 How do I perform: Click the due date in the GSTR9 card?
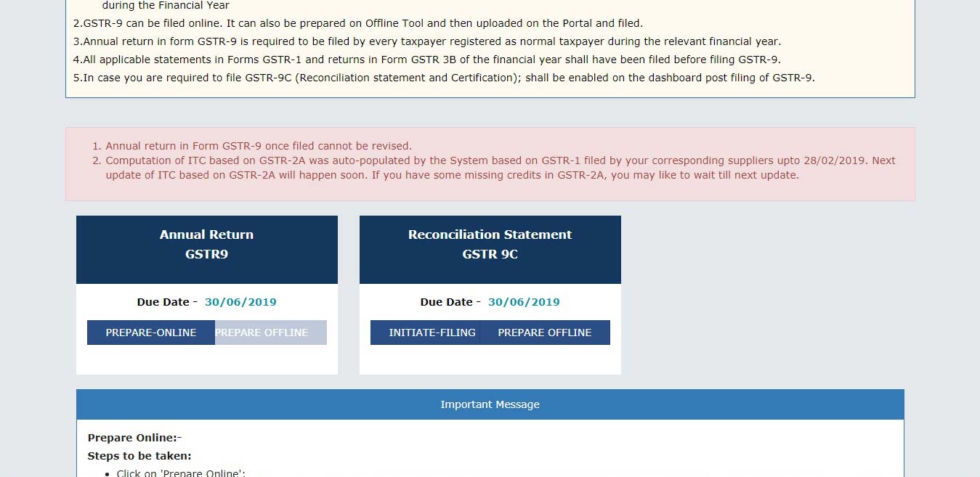[240, 302]
